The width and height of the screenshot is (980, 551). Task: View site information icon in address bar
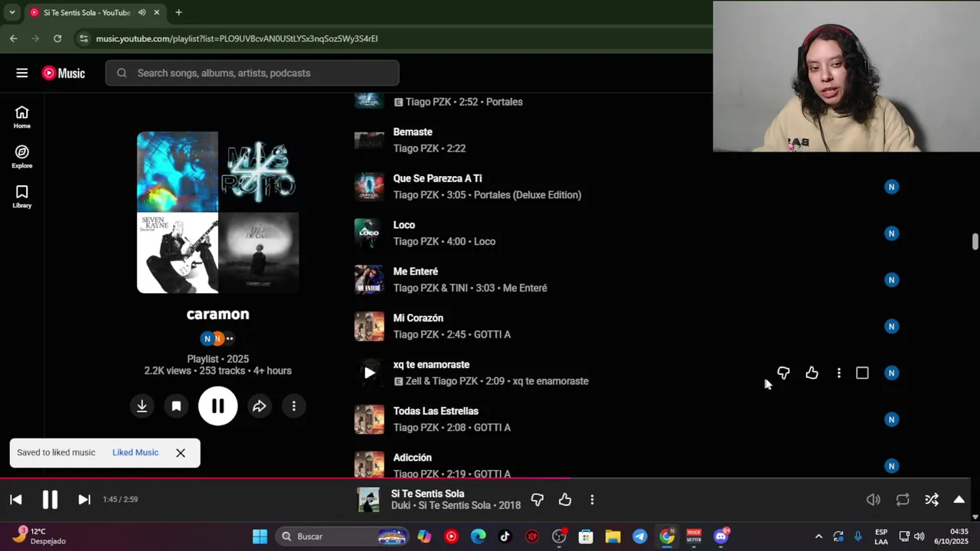click(x=83, y=38)
